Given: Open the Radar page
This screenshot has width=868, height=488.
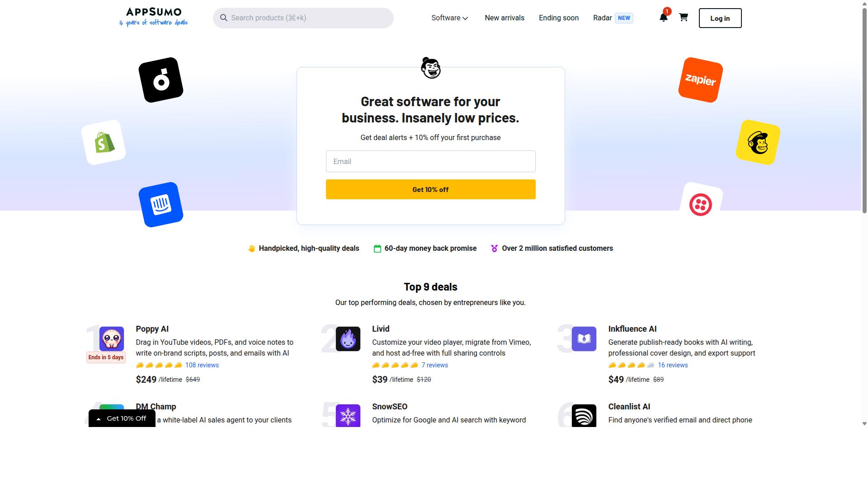Looking at the screenshot, I should click(x=603, y=18).
